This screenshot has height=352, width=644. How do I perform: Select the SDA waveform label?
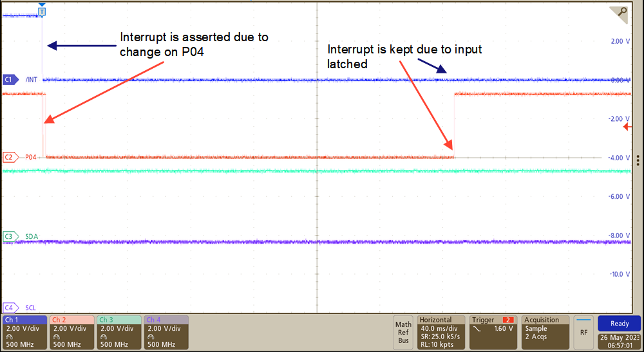(x=31, y=237)
